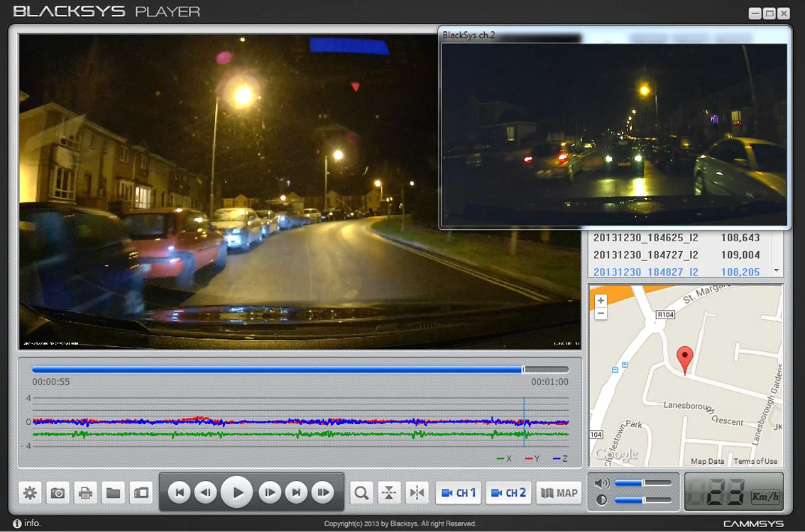The height and width of the screenshot is (532, 805).
Task: Click the SD card icon
Action: (x=141, y=493)
